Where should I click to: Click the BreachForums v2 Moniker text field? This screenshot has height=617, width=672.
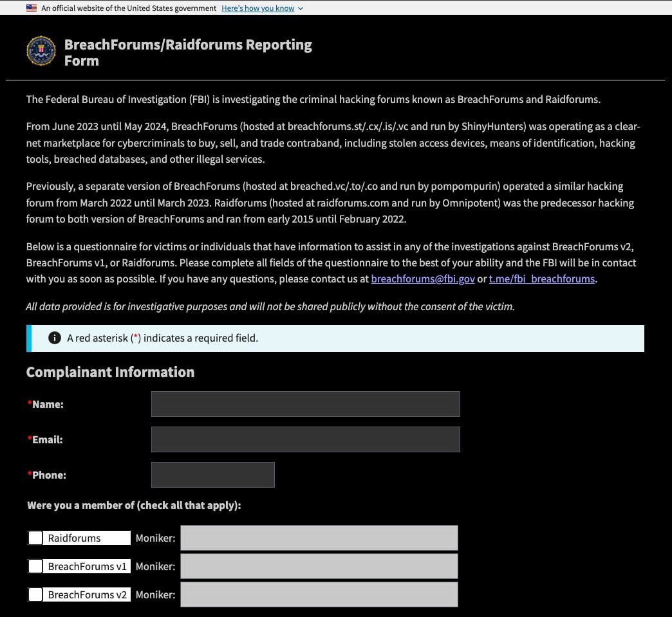319,594
